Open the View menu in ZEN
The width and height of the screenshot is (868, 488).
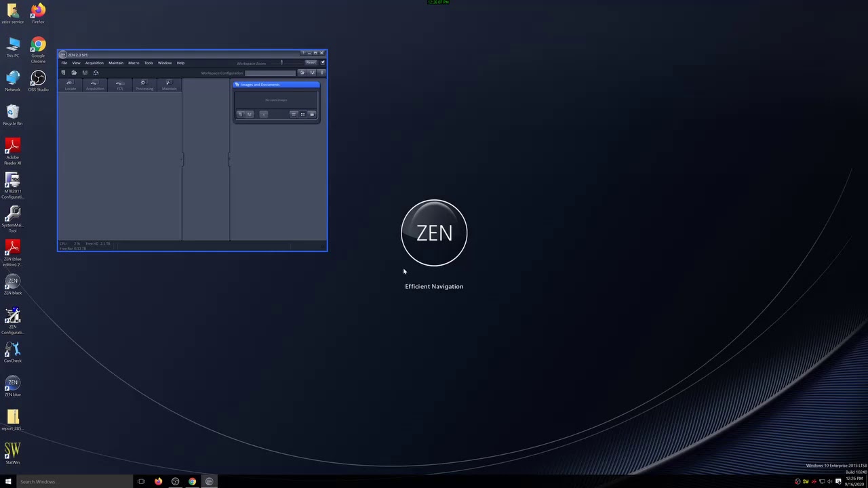[x=76, y=63]
